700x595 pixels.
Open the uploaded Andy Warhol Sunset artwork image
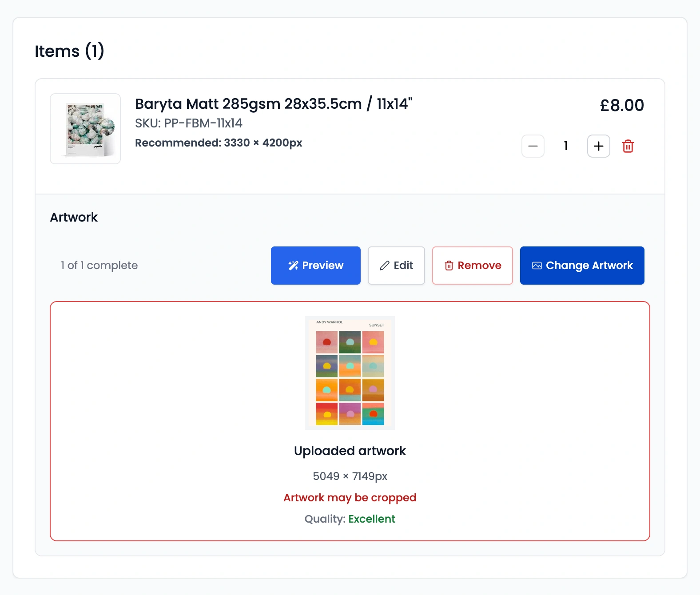[x=350, y=373]
